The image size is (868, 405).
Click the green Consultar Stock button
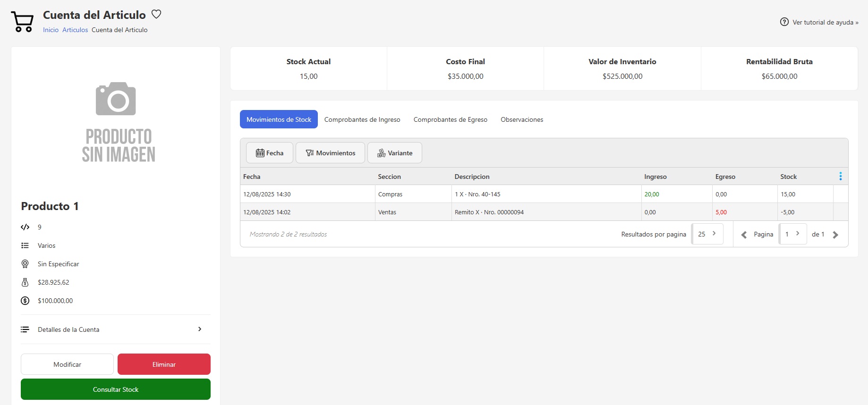point(116,389)
